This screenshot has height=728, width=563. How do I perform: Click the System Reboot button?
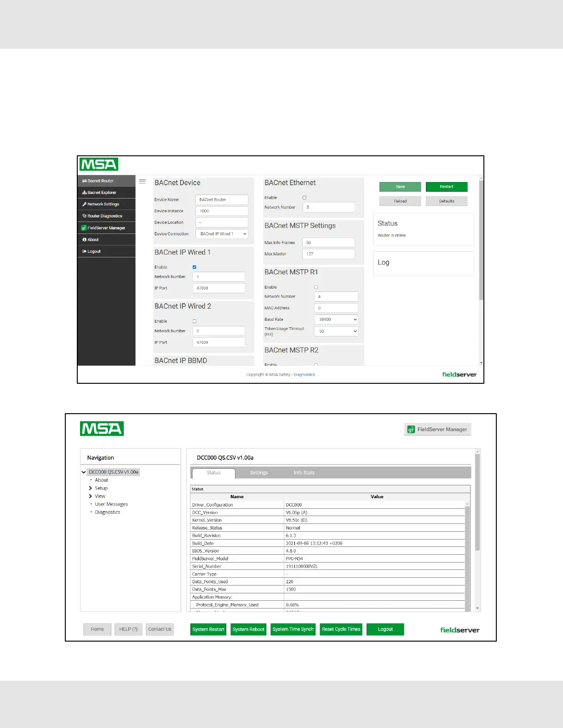pyautogui.click(x=248, y=630)
